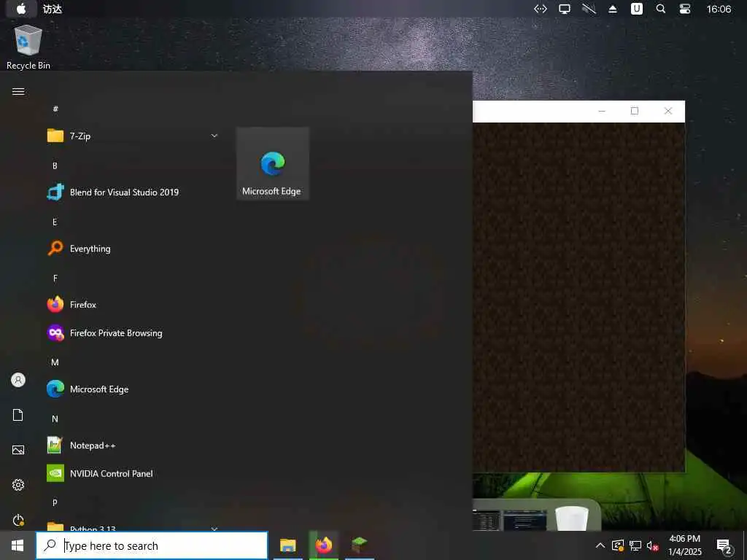Screen dimensions: 747x560
Task: Open Spotlight search in the menu bar
Action: tap(661, 9)
